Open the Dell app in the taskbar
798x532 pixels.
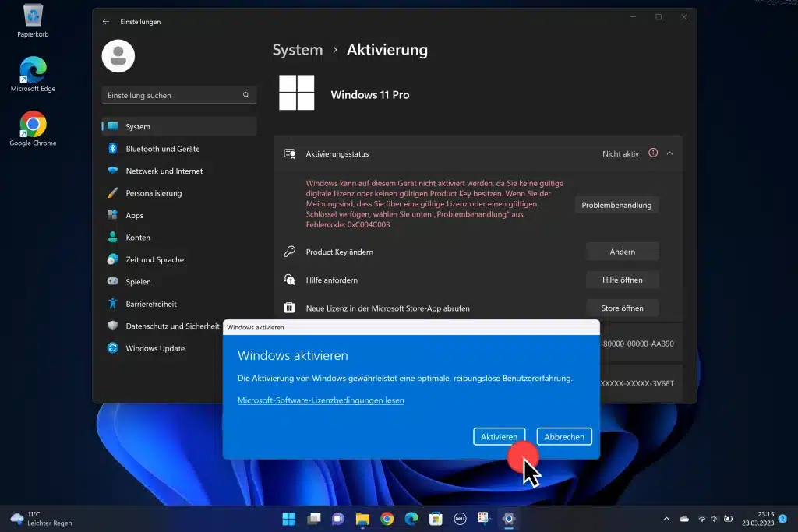point(460,519)
